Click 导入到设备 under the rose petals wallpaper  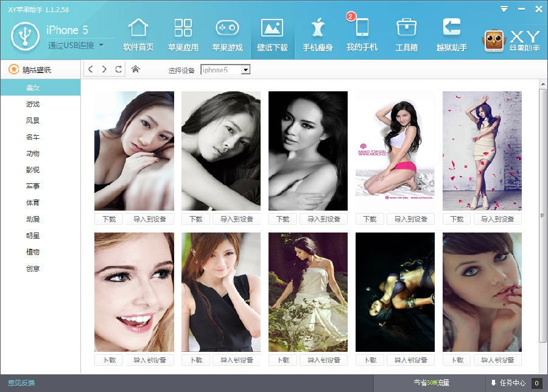(x=497, y=219)
